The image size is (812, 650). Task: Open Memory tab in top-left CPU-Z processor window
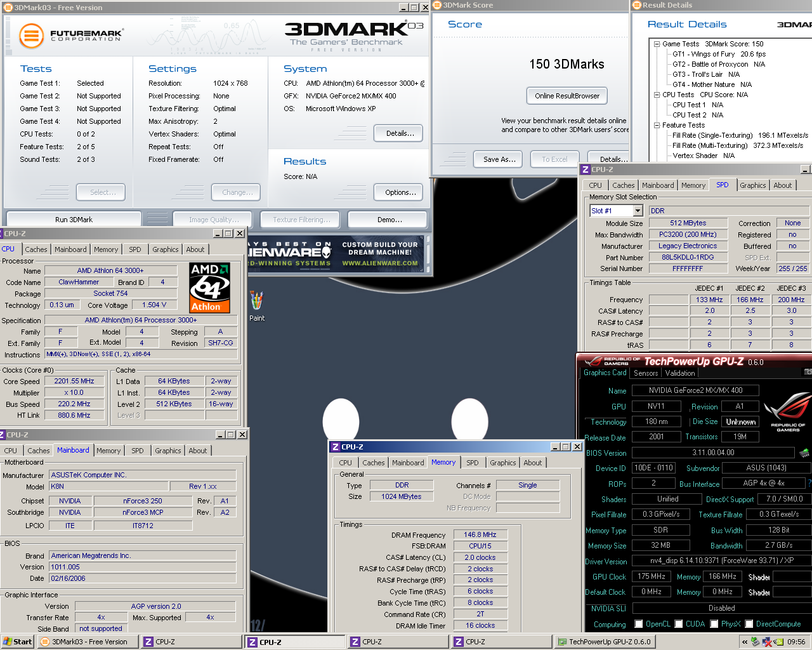pyautogui.click(x=105, y=249)
